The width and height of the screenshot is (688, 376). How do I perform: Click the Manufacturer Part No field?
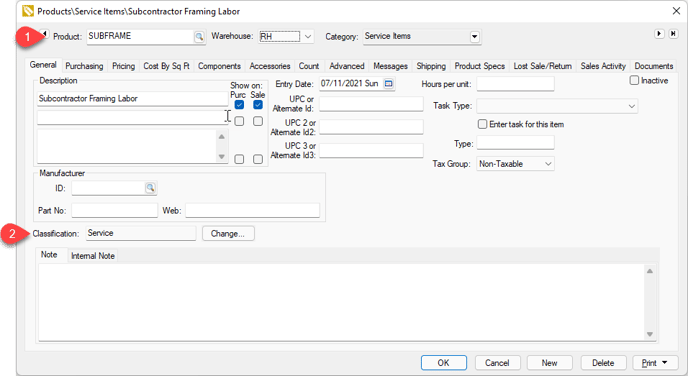(115, 210)
